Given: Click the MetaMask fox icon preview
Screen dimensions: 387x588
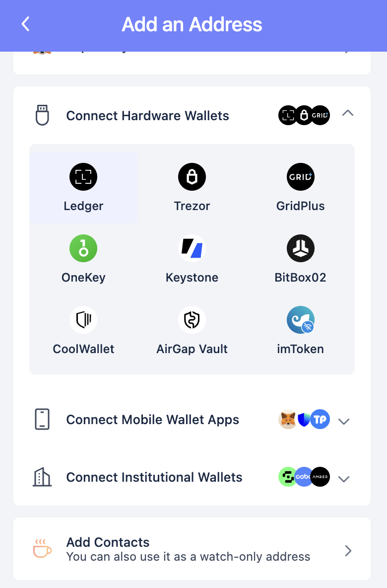Looking at the screenshot, I should (288, 419).
